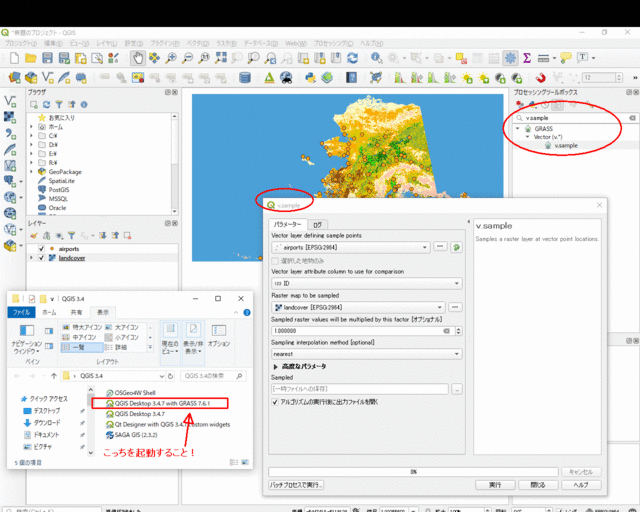The height and width of the screenshot is (512, 640).
Task: Open the airports vector layer dropdown
Action: click(351, 247)
